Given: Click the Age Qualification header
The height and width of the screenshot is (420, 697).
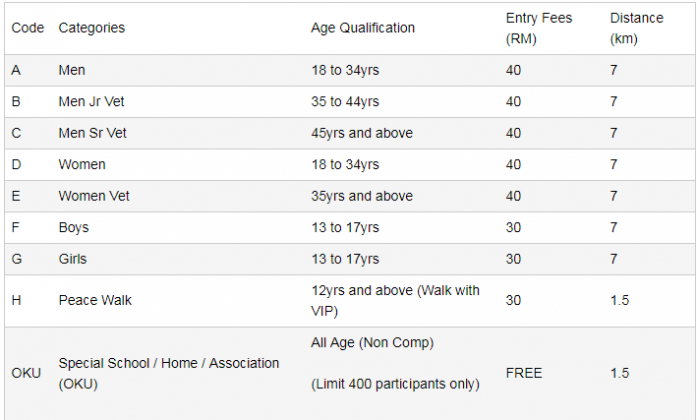Looking at the screenshot, I should [363, 28].
